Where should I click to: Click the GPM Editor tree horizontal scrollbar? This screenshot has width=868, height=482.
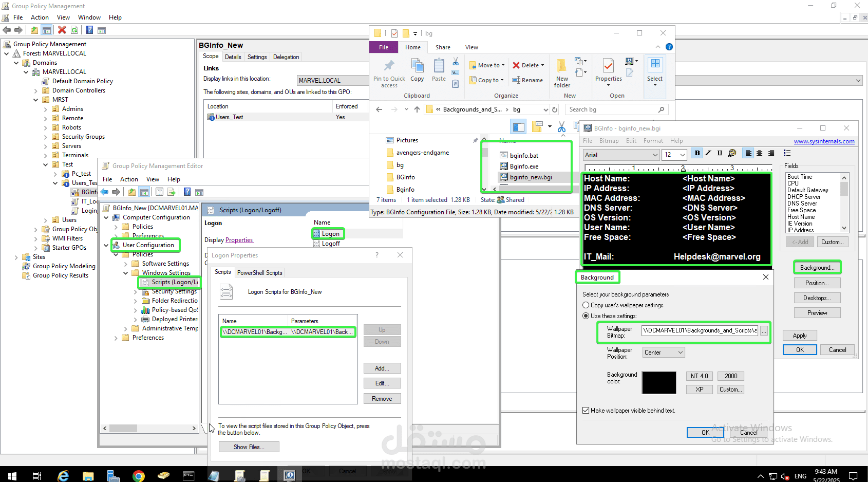point(149,428)
